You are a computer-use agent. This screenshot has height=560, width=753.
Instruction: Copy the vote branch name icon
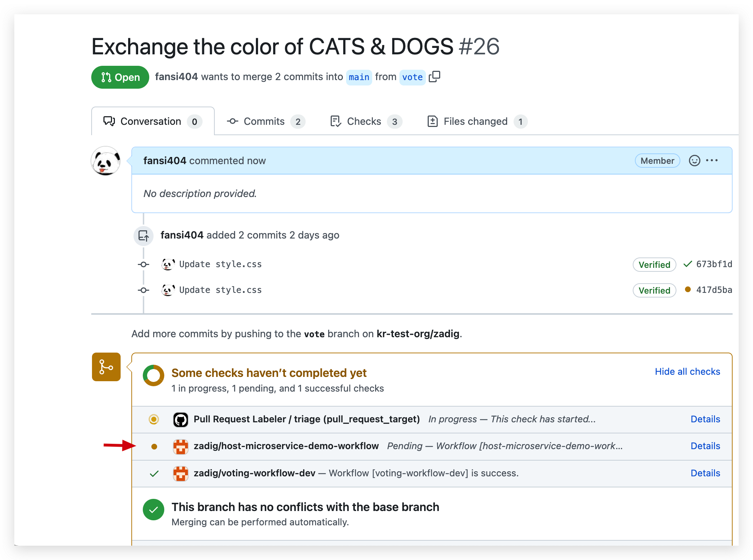(x=434, y=77)
